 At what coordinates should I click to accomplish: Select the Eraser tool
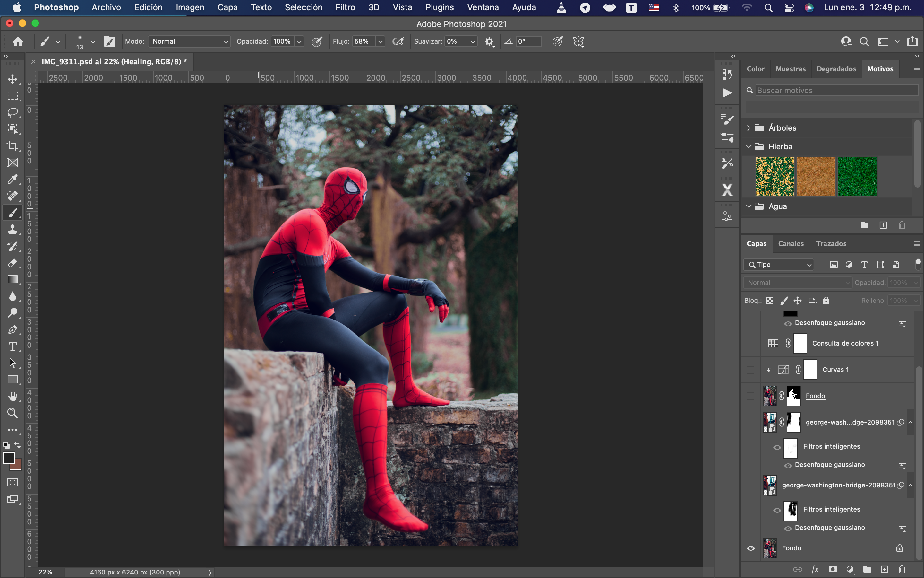pyautogui.click(x=13, y=263)
